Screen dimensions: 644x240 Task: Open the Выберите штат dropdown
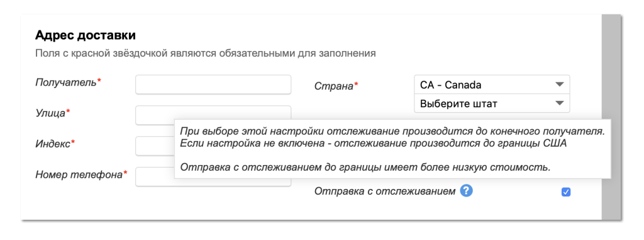(x=492, y=103)
